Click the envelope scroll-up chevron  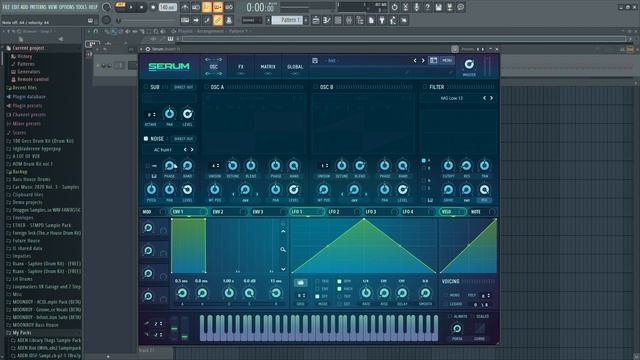coord(283,231)
